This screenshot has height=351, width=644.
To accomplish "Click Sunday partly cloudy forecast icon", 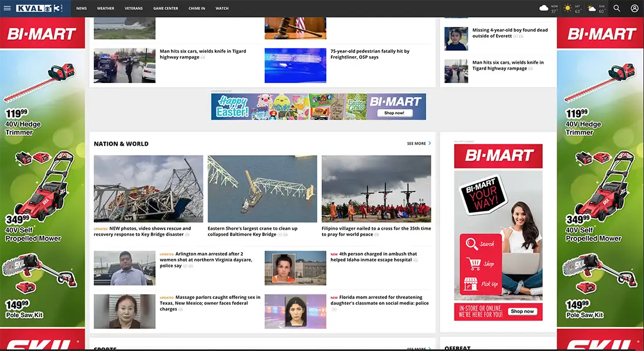I will point(592,8).
